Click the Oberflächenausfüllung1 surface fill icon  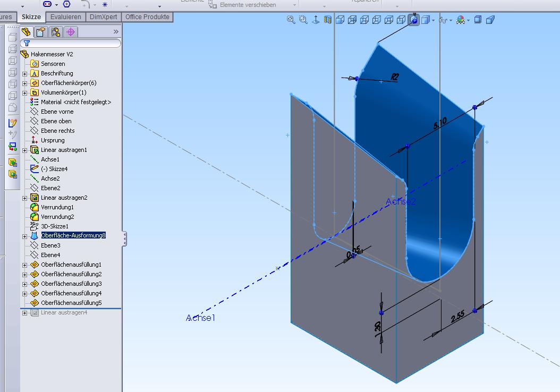coord(35,265)
